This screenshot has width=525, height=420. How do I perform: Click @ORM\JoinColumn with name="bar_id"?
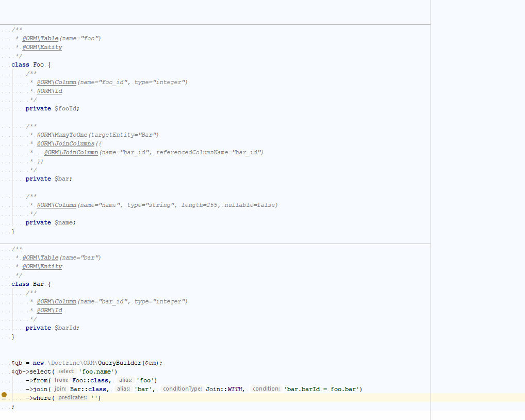(x=71, y=152)
